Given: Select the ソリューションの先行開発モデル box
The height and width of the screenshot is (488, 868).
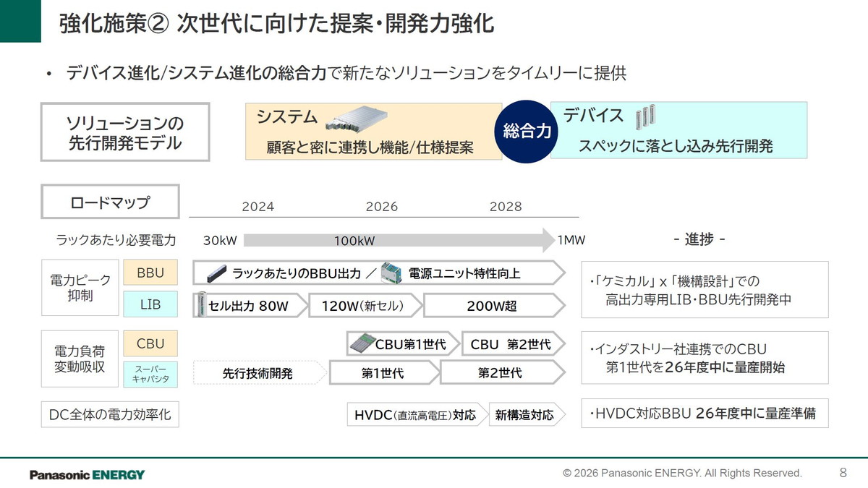Looking at the screenshot, I should [x=125, y=132].
